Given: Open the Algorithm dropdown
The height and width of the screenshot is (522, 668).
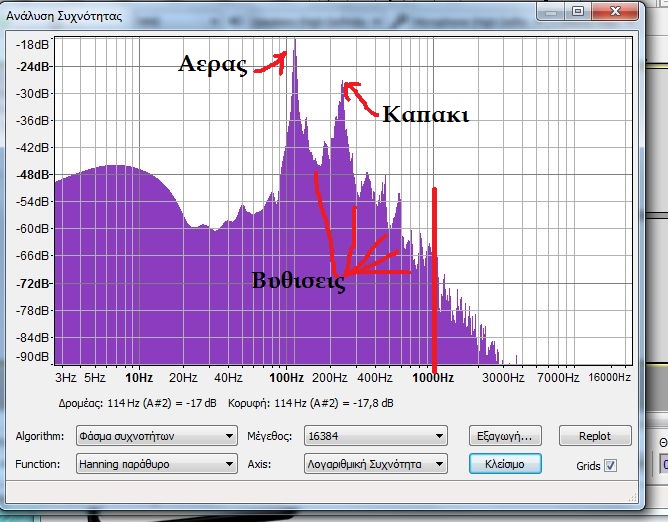Looking at the screenshot, I should pyautogui.click(x=156, y=436).
